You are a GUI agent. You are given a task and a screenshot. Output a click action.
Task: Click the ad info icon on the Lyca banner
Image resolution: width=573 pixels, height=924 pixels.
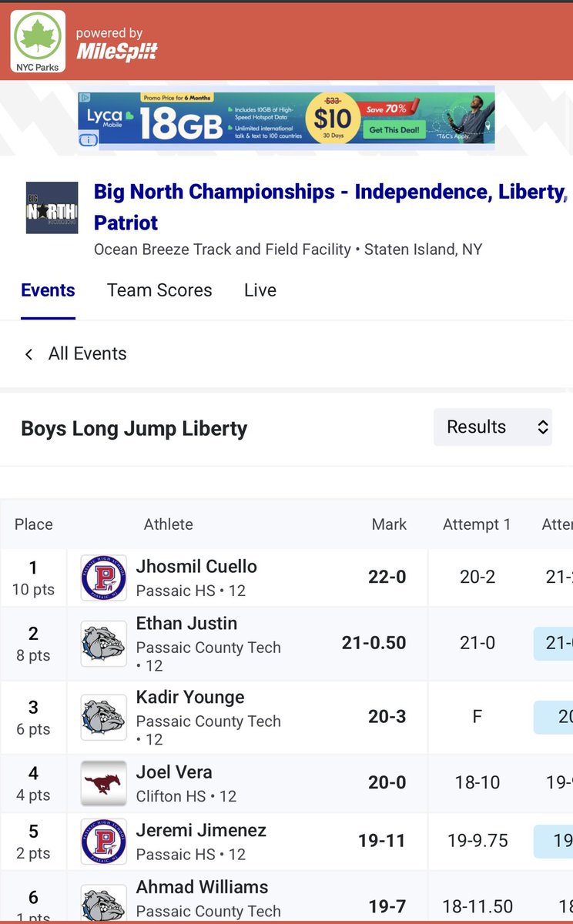[x=88, y=139]
